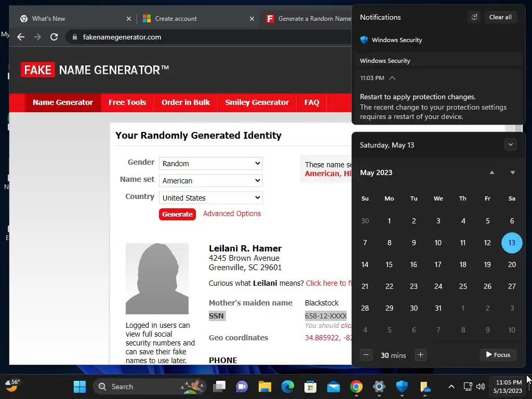Viewport: 532px width, 399px height.
Task: Select May 24 in the calendar
Action: click(438, 287)
